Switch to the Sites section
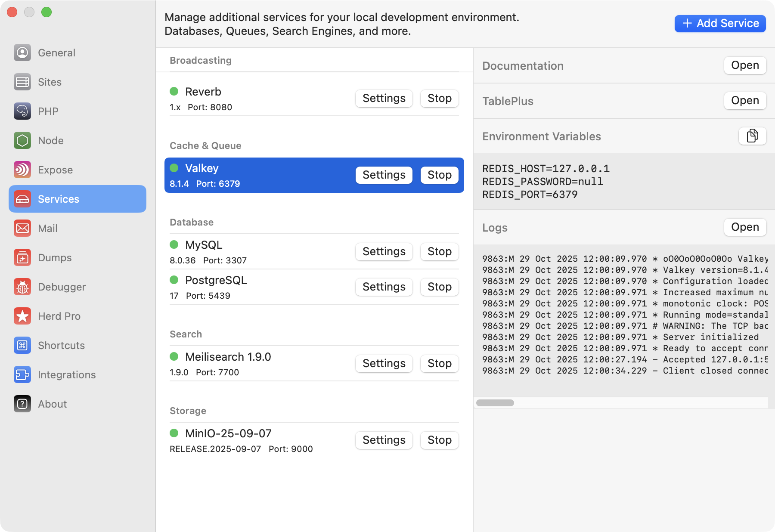The image size is (775, 532). [x=77, y=82]
